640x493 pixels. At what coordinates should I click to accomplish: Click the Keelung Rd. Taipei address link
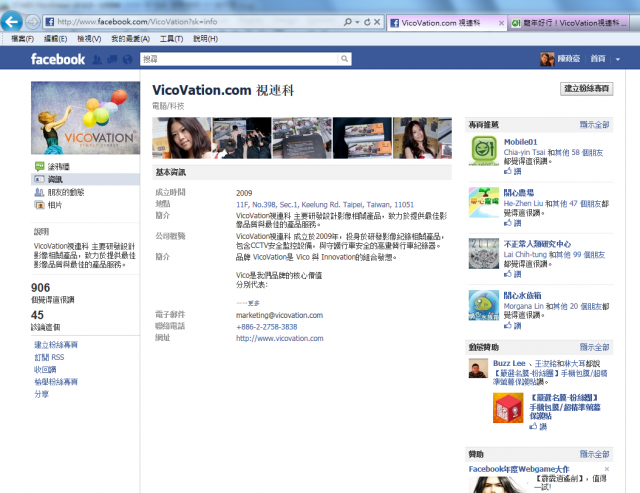point(325,204)
